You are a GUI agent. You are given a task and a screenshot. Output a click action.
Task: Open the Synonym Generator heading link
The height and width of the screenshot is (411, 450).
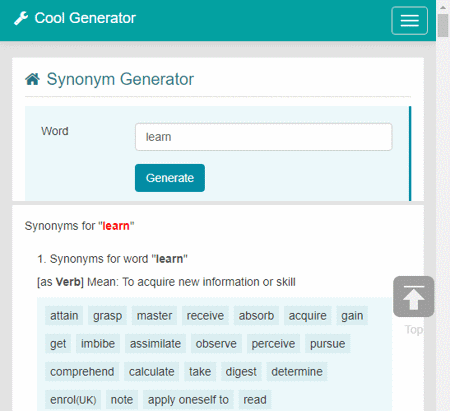pyautogui.click(x=120, y=79)
